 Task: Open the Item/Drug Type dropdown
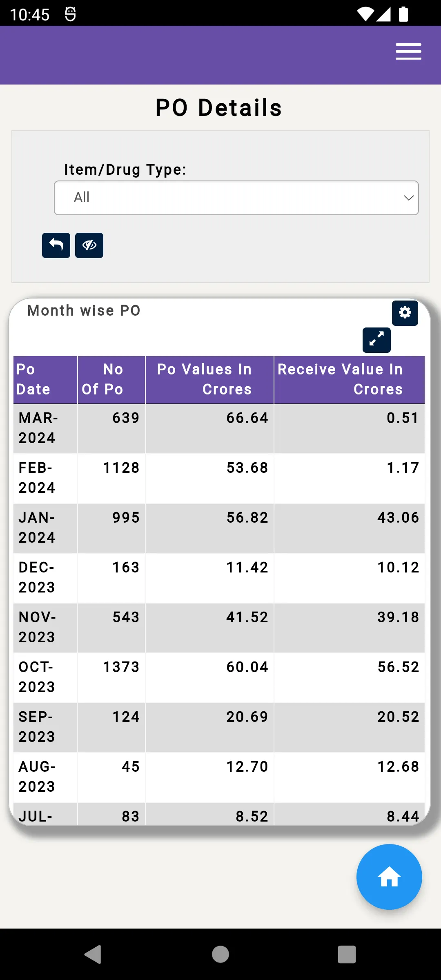coord(236,198)
